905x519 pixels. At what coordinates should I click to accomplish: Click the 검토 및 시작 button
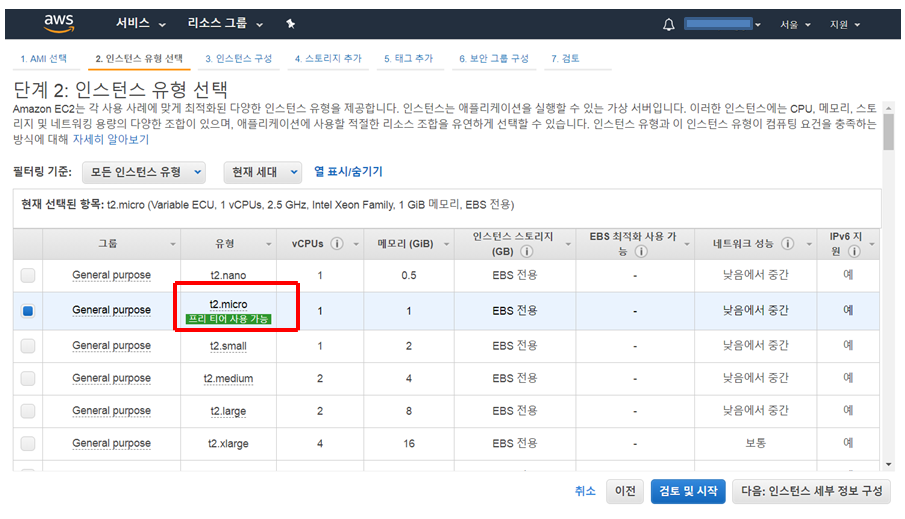(x=688, y=491)
